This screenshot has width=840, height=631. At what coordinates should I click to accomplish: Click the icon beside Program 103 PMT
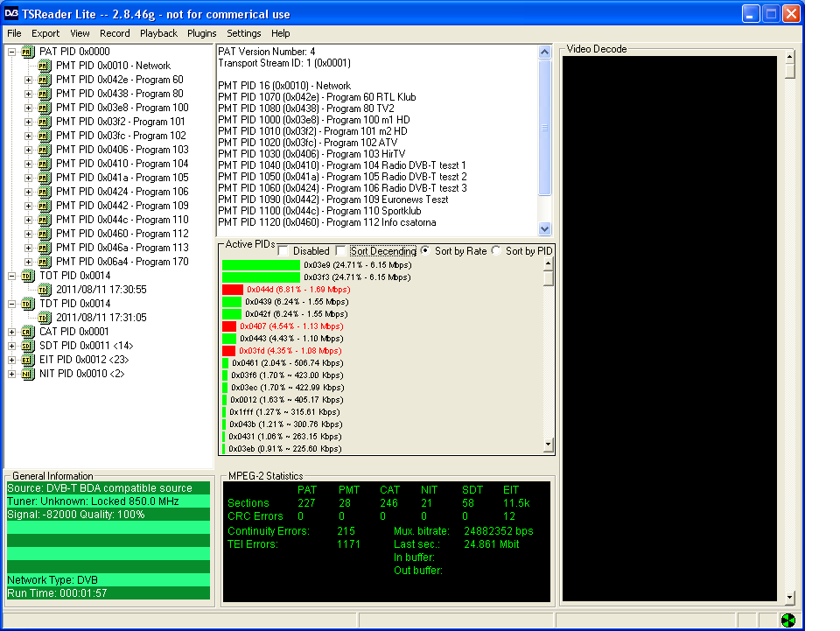point(45,150)
